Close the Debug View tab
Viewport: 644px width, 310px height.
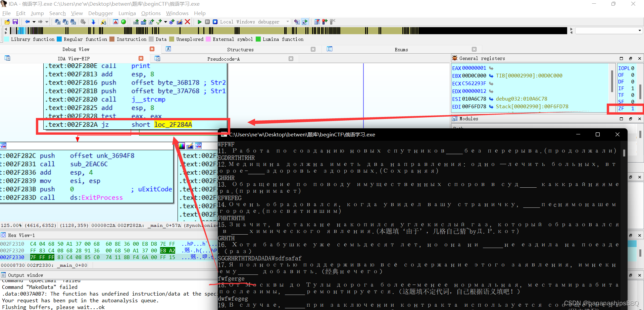pos(152,49)
